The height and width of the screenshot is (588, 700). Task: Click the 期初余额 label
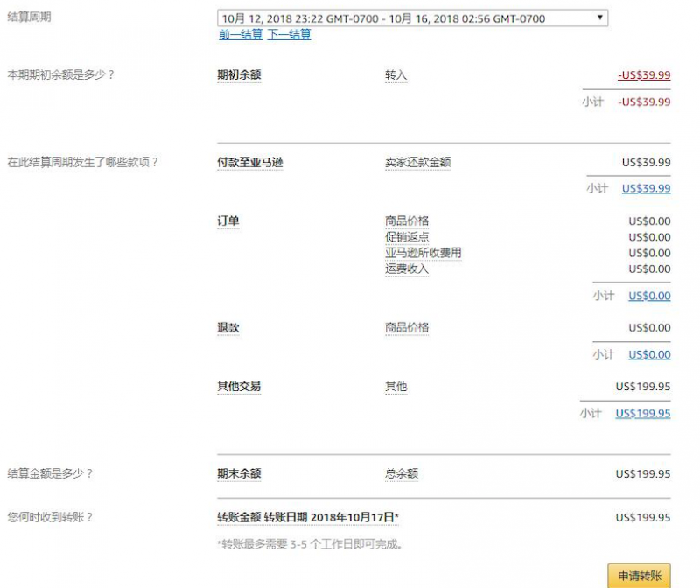pyautogui.click(x=239, y=74)
